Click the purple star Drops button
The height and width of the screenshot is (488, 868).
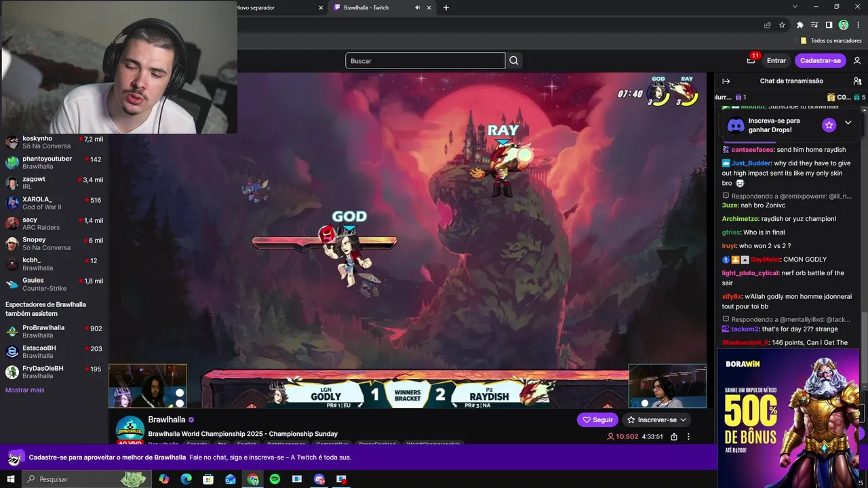coord(829,125)
